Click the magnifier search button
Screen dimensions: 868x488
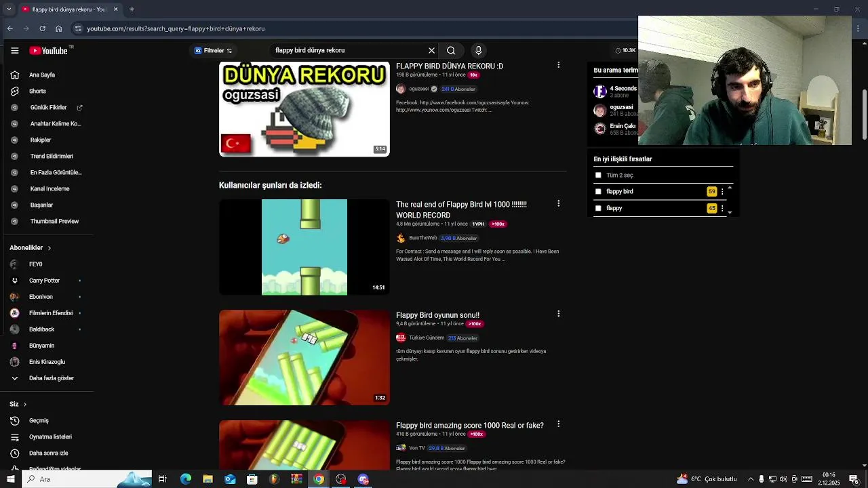[x=451, y=50]
